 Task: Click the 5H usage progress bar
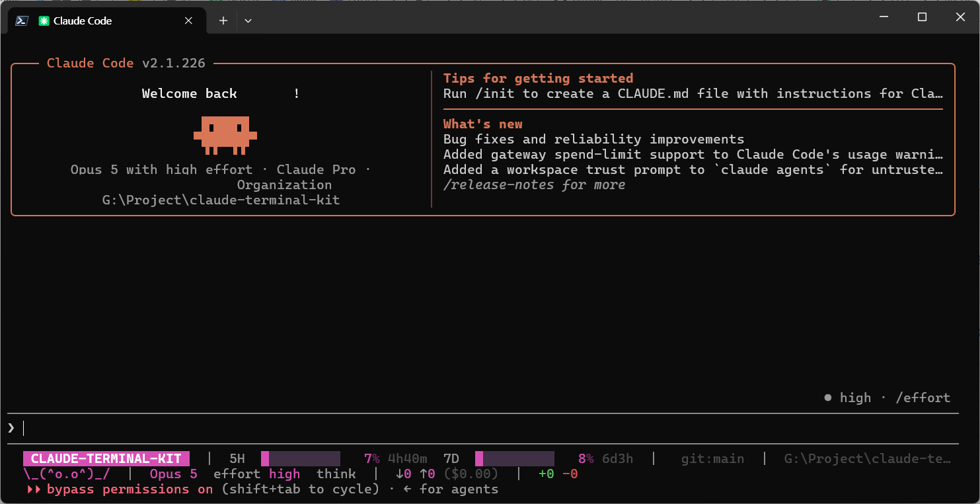coord(301,458)
